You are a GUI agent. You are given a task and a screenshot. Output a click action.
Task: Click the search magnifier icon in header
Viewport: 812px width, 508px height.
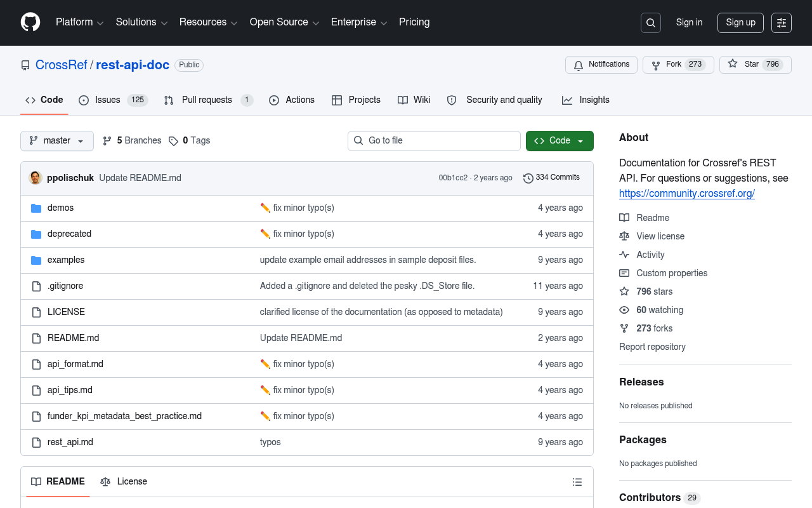tap(651, 23)
